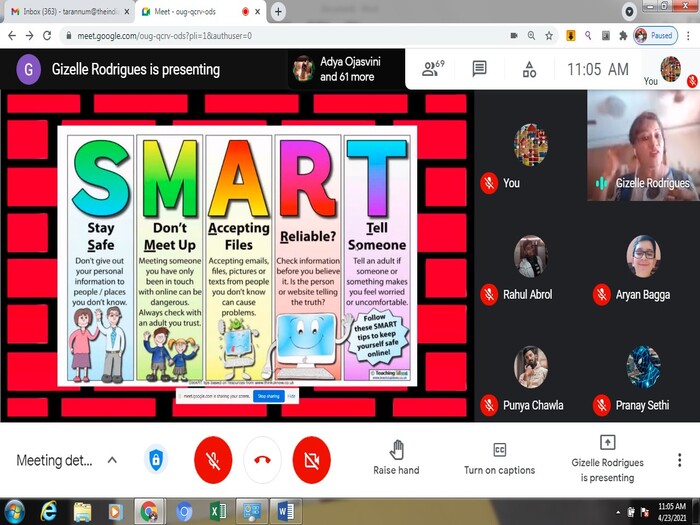This screenshot has width=700, height=525.
Task: Bookmark this page with the star icon
Action: tap(549, 36)
